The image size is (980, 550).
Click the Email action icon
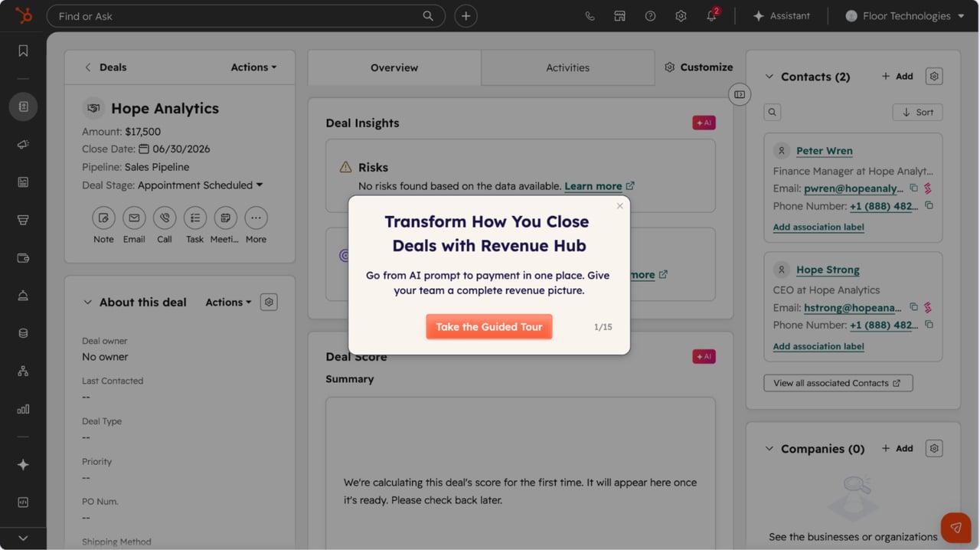click(x=134, y=218)
